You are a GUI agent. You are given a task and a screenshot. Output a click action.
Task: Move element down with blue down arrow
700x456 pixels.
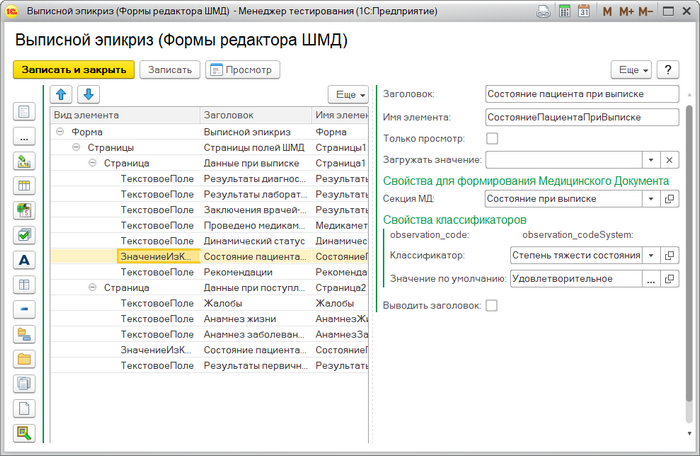(88, 94)
